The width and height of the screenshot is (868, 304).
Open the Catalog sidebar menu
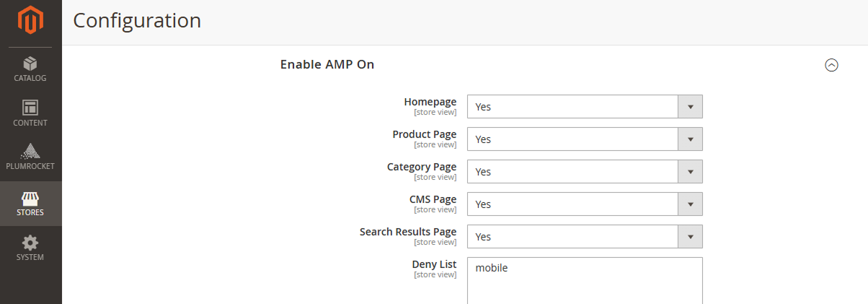click(x=30, y=69)
